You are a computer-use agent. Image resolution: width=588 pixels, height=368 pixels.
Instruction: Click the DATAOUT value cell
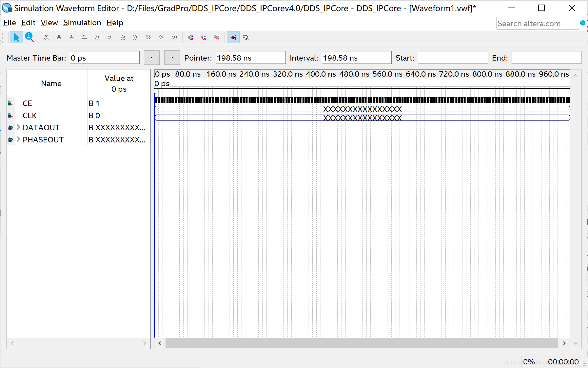click(x=119, y=127)
